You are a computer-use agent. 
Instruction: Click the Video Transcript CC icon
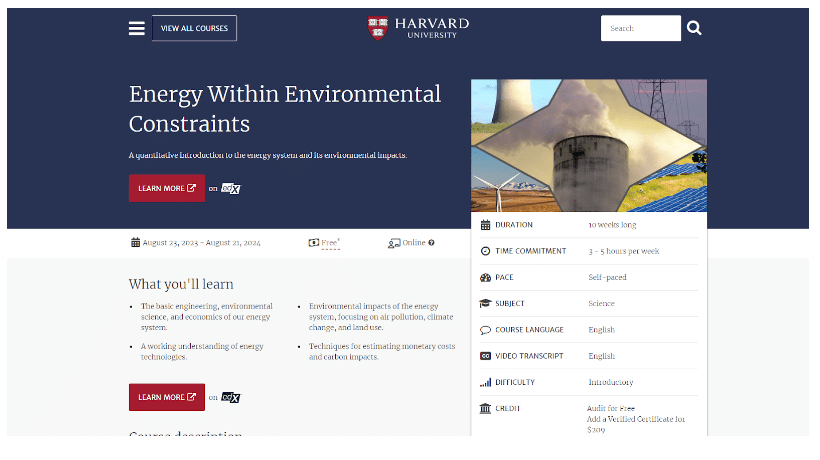coord(485,356)
